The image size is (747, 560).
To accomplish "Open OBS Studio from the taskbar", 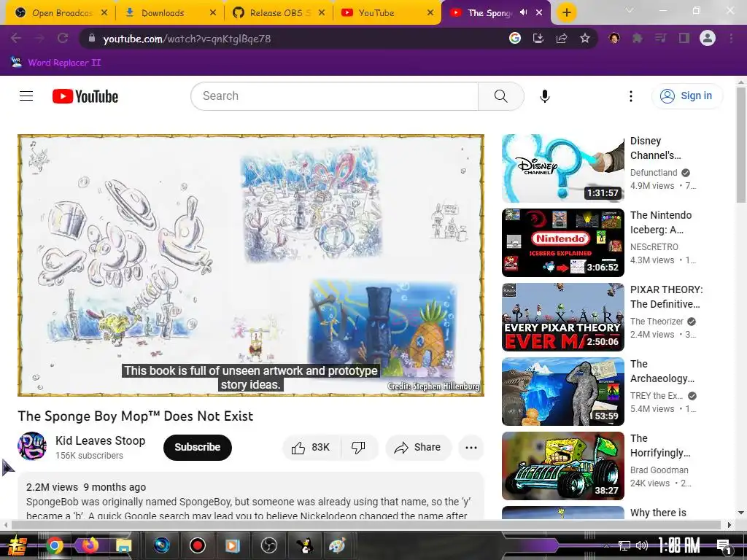I will (269, 545).
